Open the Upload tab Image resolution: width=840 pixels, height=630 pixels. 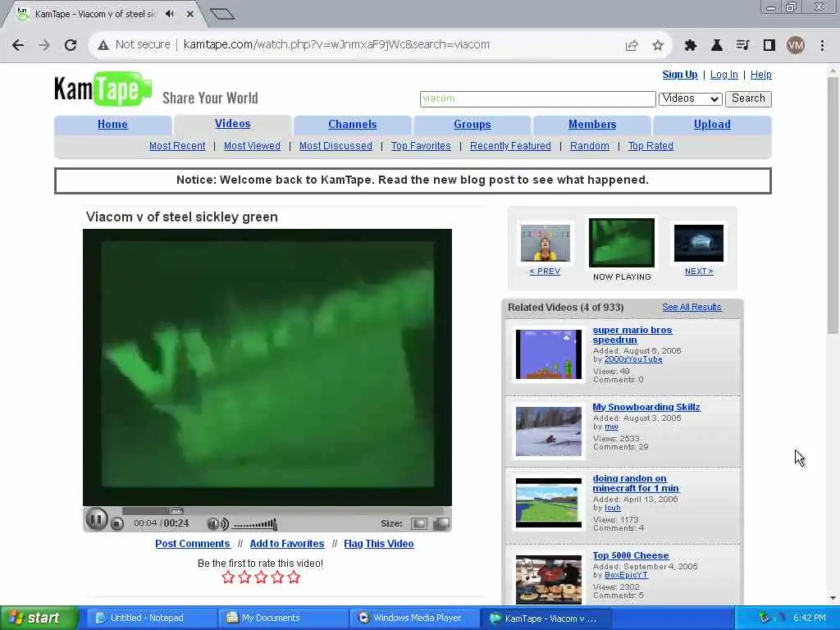click(712, 125)
